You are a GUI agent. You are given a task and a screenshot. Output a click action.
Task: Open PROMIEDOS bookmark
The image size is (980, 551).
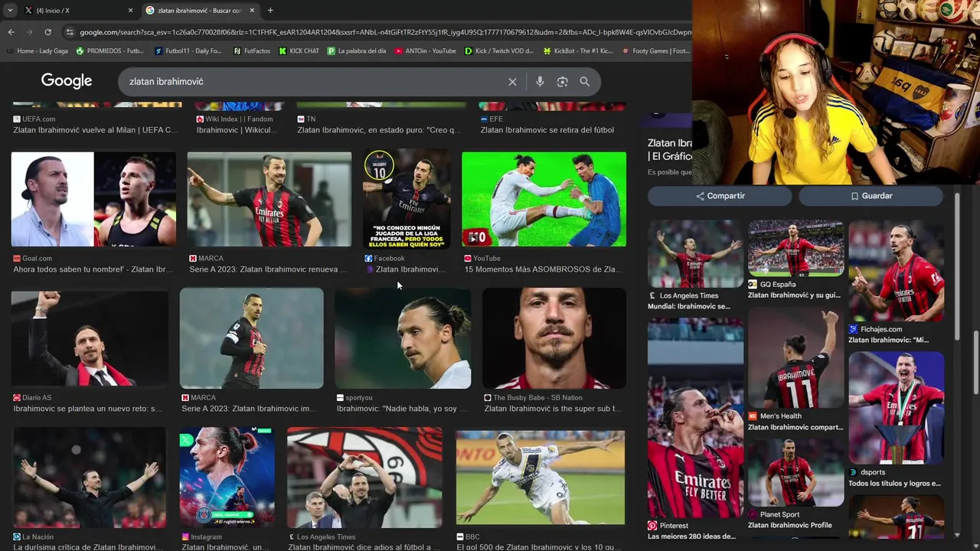(x=109, y=51)
